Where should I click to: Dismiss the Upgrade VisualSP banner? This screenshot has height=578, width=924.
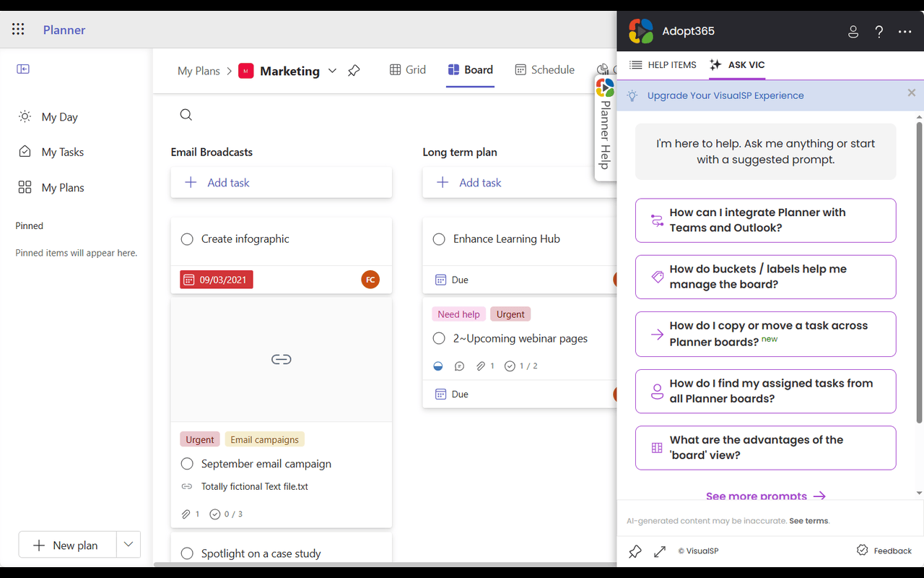912,92
